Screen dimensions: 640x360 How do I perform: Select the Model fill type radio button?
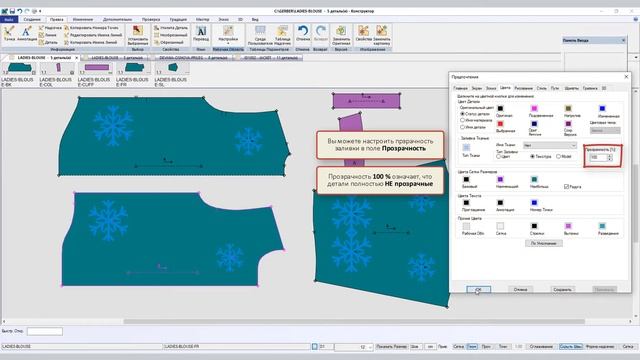coord(558,156)
